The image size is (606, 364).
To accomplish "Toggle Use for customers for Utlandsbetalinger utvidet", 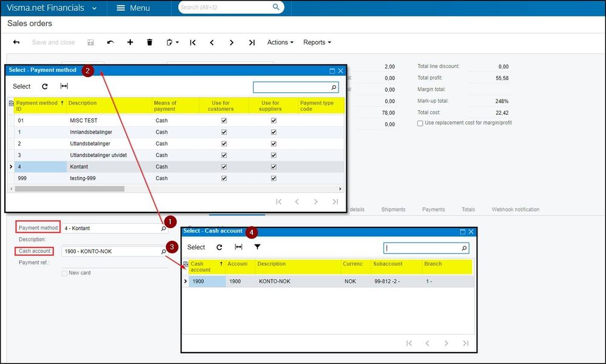I will (x=224, y=155).
